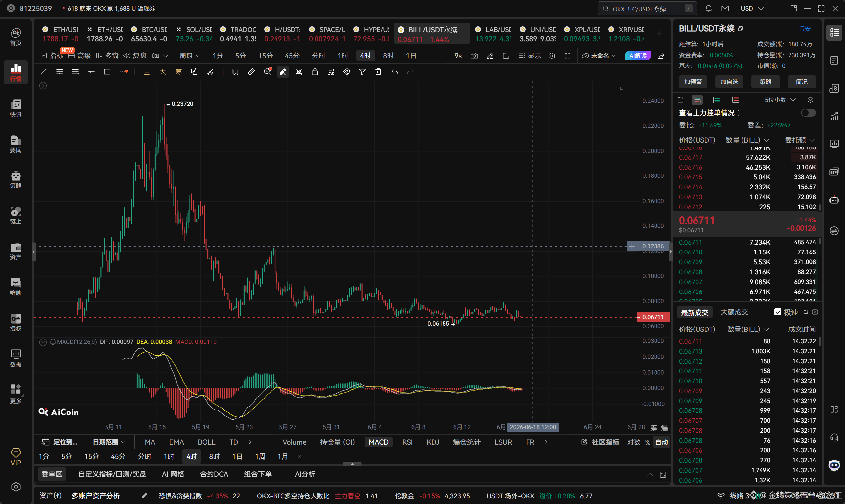The height and width of the screenshot is (504, 845).
Task: Show only sell orders in order book
Action: pos(735,100)
